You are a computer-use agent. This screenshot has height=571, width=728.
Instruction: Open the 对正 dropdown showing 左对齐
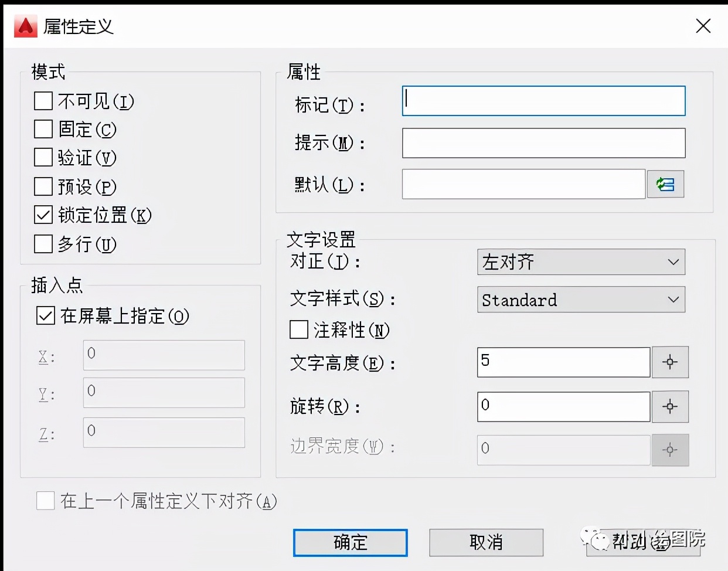581,262
